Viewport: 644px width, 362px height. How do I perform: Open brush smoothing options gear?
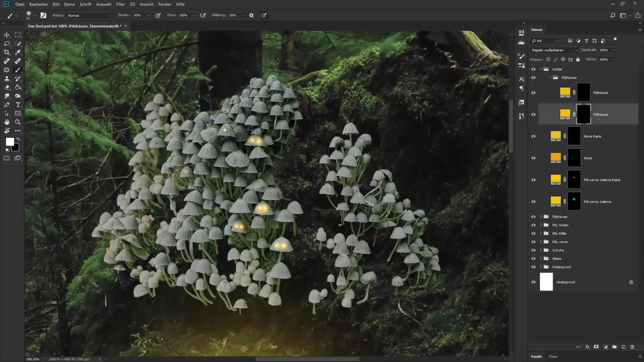click(252, 15)
